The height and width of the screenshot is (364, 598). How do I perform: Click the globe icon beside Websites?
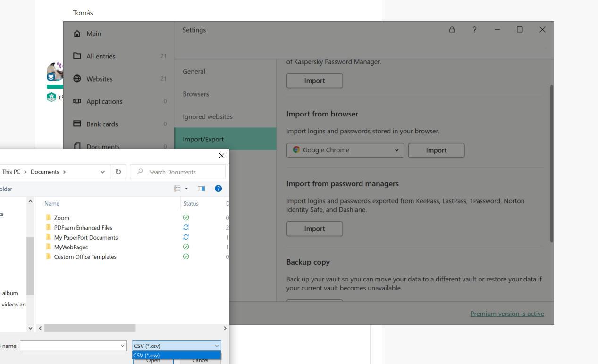77,79
